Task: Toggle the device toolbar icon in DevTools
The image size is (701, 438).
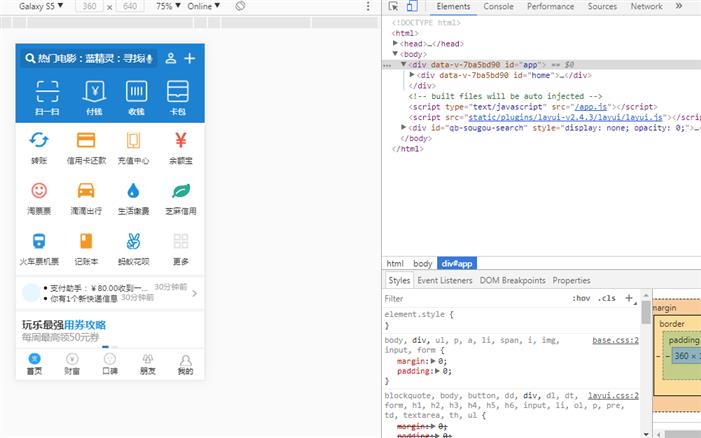Action: click(412, 6)
